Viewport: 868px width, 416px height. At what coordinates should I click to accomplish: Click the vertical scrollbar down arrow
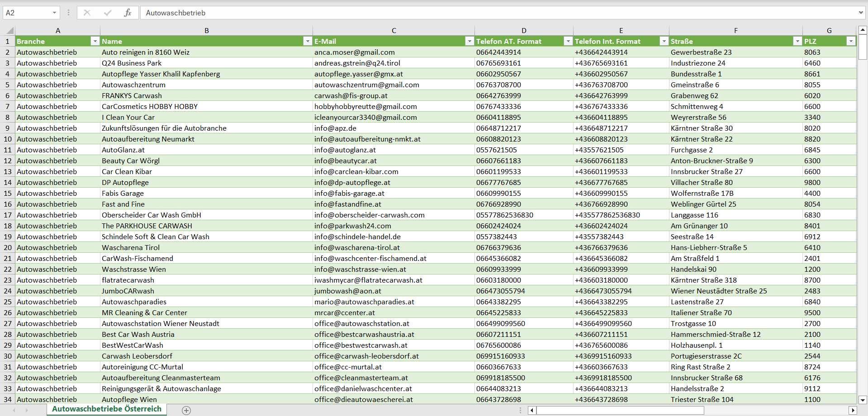click(x=863, y=400)
